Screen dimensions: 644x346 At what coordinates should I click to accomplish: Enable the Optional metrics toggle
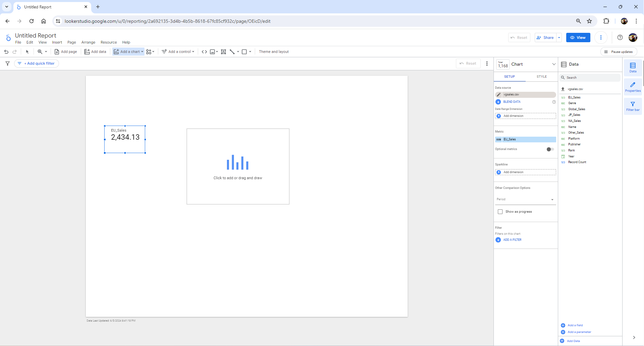click(x=550, y=149)
